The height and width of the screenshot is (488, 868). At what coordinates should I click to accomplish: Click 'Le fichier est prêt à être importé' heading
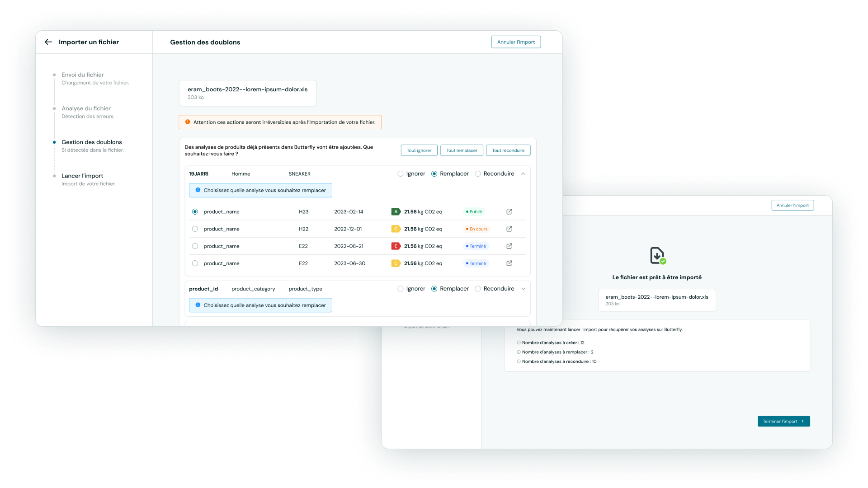tap(657, 277)
